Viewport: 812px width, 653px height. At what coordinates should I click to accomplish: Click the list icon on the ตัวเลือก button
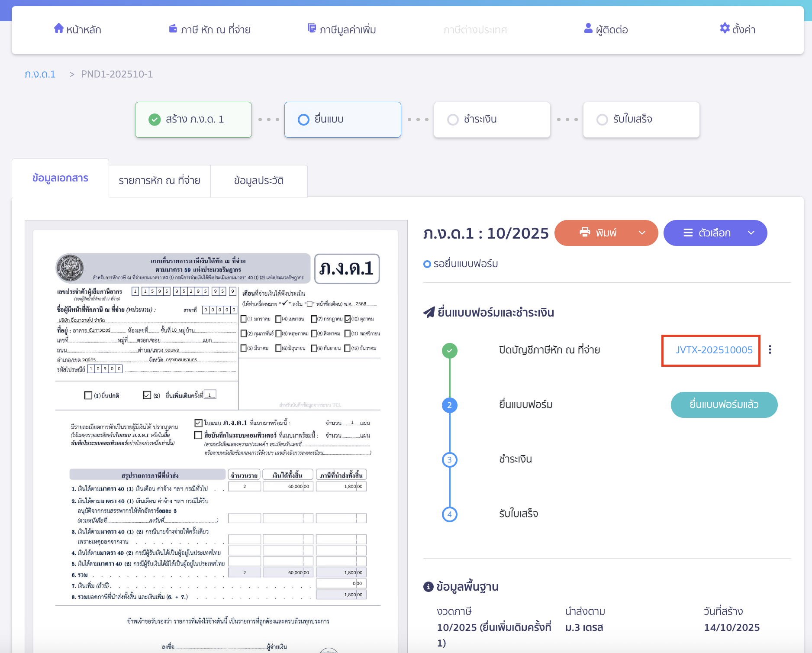[688, 233]
